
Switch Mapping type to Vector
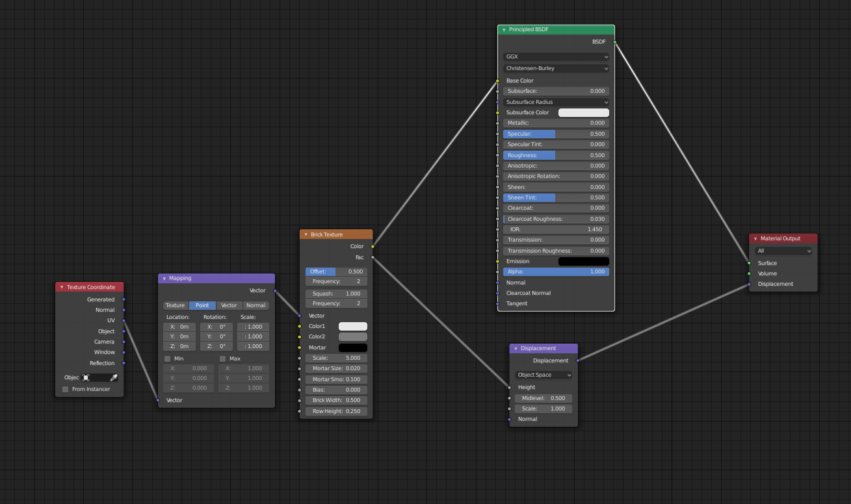[229, 305]
